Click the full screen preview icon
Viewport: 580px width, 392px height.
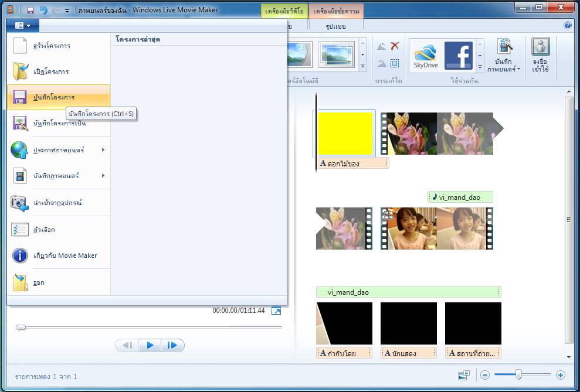pos(276,311)
